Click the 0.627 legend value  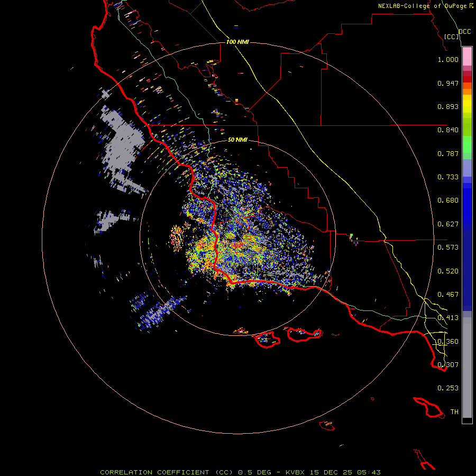(x=448, y=224)
